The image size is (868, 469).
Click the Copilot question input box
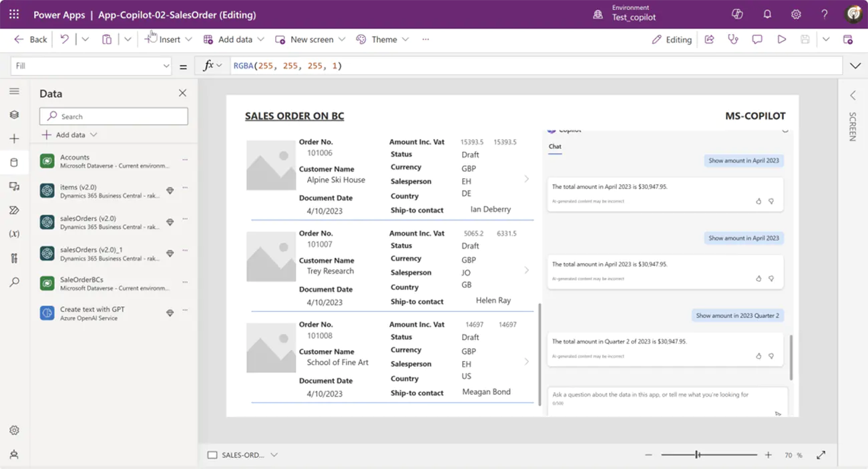(x=667, y=401)
